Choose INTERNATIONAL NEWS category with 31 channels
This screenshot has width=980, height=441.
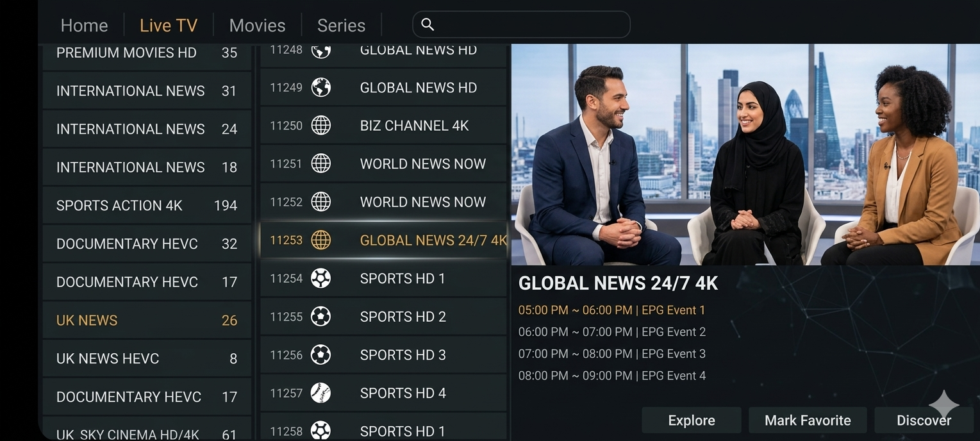[147, 91]
